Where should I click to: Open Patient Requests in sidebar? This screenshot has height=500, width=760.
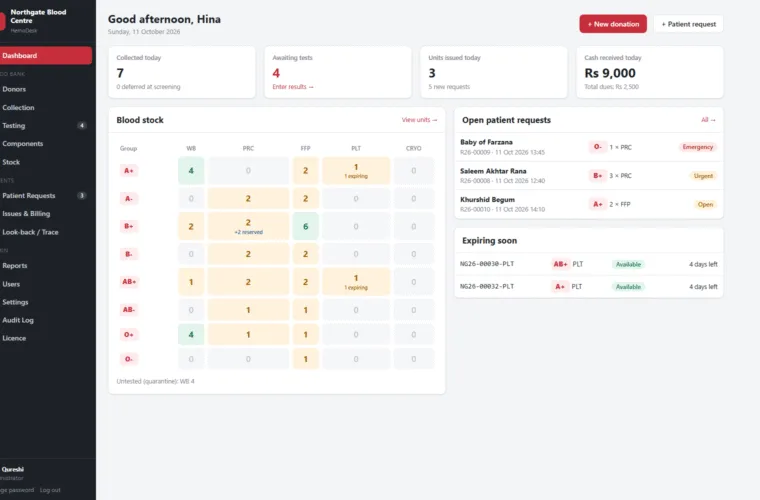pos(45,196)
